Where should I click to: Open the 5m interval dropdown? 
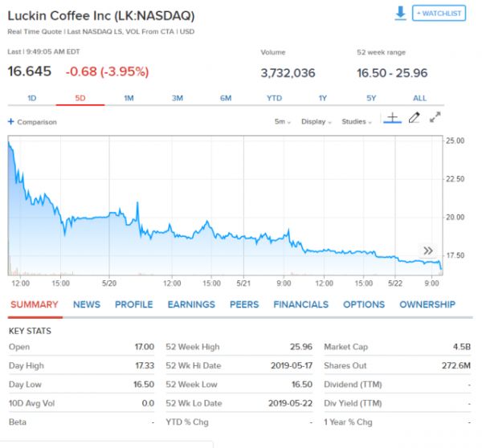point(280,122)
